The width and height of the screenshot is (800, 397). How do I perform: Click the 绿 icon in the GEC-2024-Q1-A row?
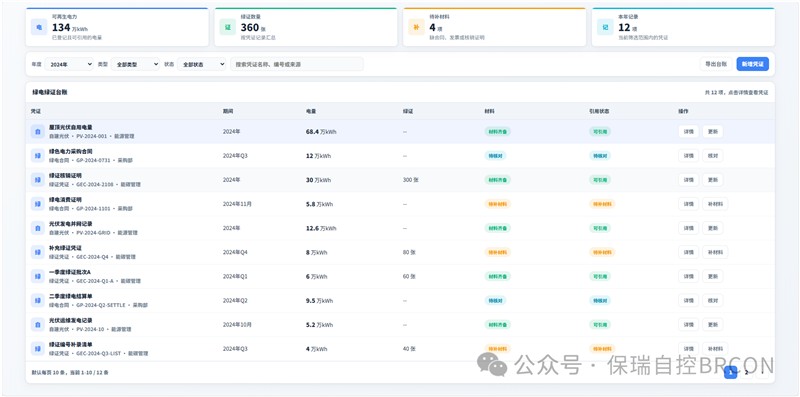click(37, 277)
